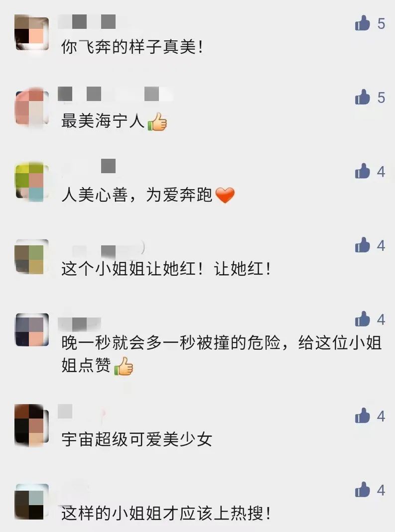Open avatar of "宇宙超级可爱美少女" commenter
395x532 pixels.
coord(32,426)
